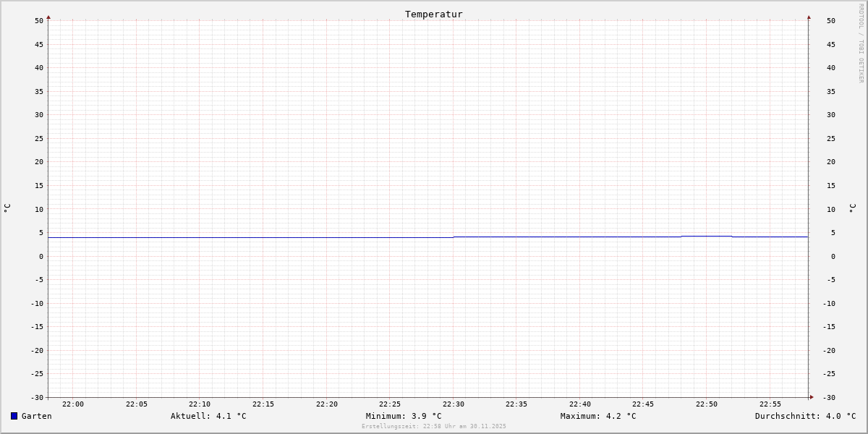Click the red arrow atop right y-axis
The height and width of the screenshot is (434, 868).
(x=809, y=17)
